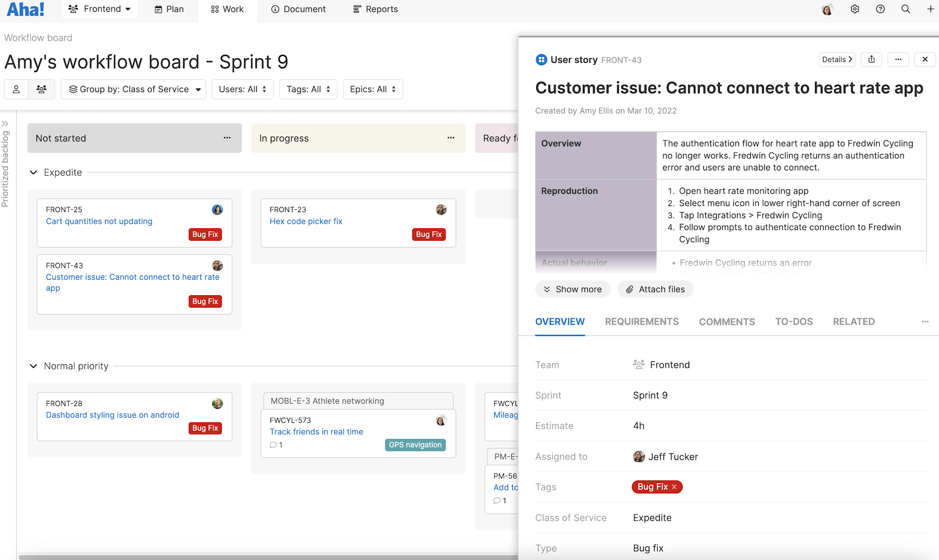Click the plus add icon in header

pos(931,9)
